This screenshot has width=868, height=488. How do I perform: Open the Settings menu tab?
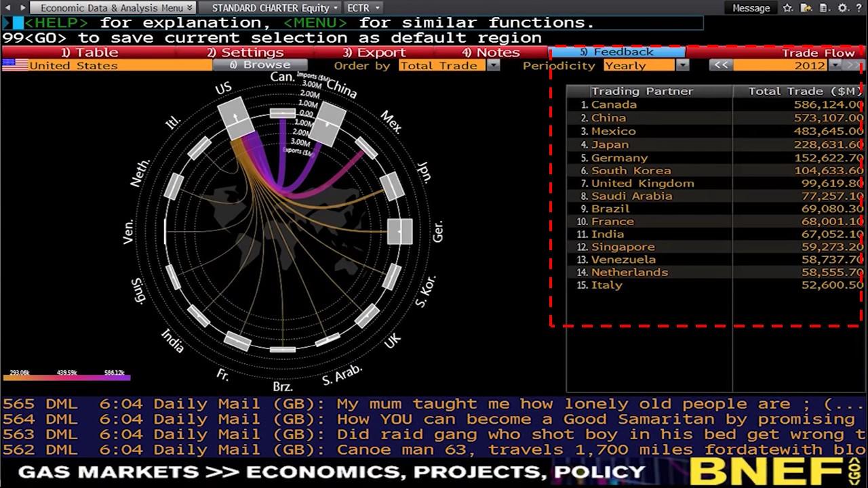(x=245, y=52)
